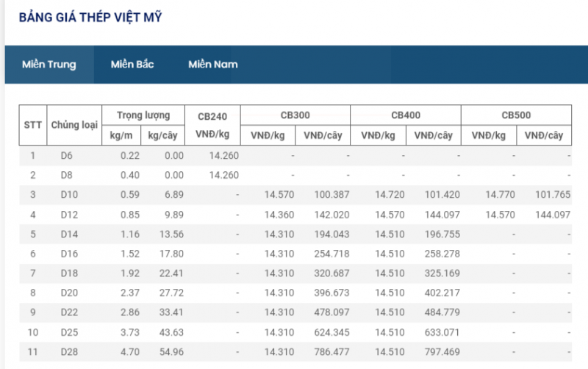Click the 100.387 price in D10 row
Viewport: 588px width, 369px height.
[x=331, y=195]
